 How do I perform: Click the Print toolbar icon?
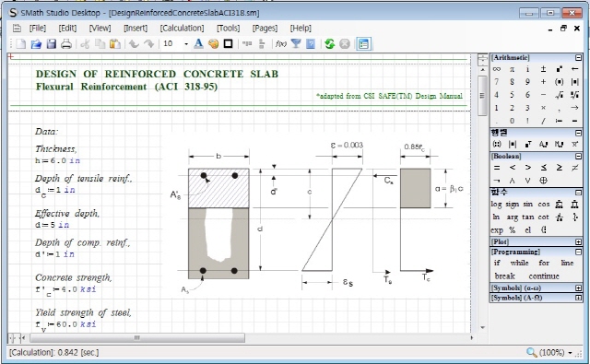tap(66, 44)
